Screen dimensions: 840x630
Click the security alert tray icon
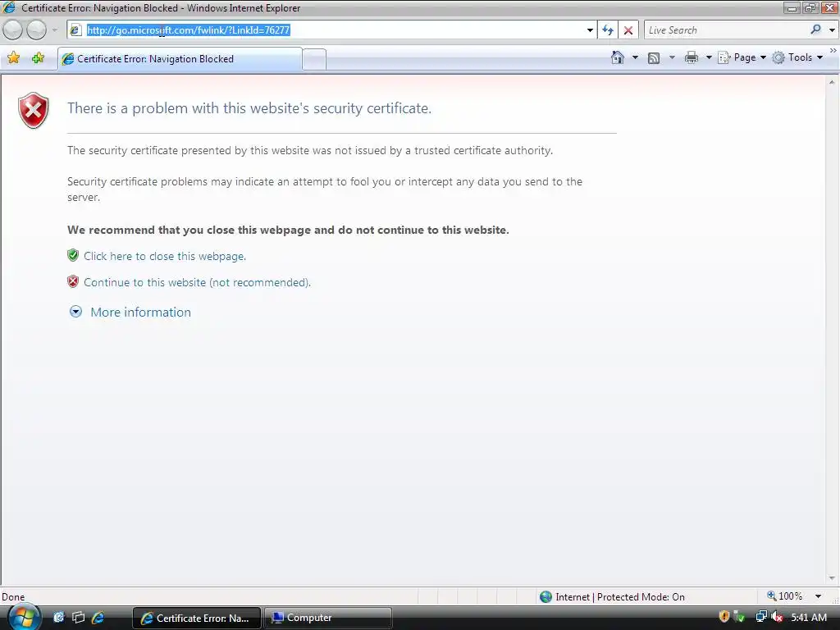(x=724, y=617)
